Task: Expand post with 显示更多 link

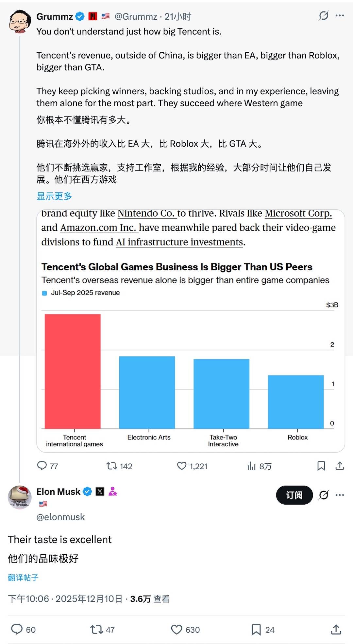Action: 54,196
